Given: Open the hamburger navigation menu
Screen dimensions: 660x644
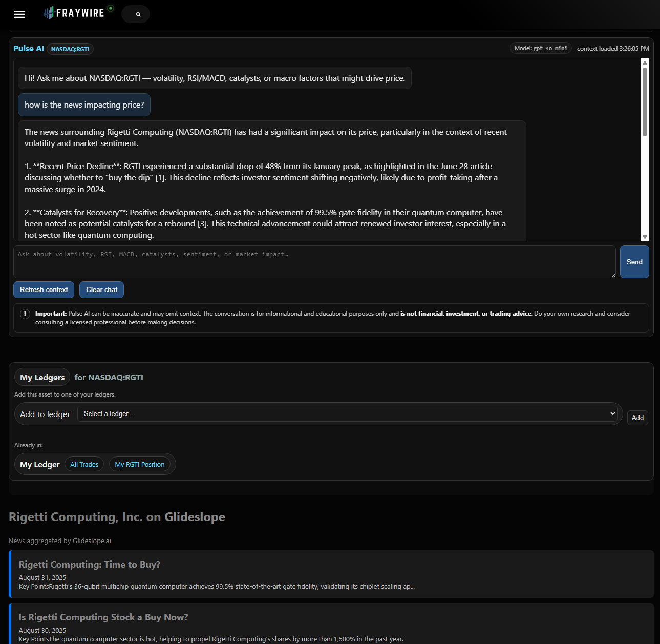Looking at the screenshot, I should 19,14.
